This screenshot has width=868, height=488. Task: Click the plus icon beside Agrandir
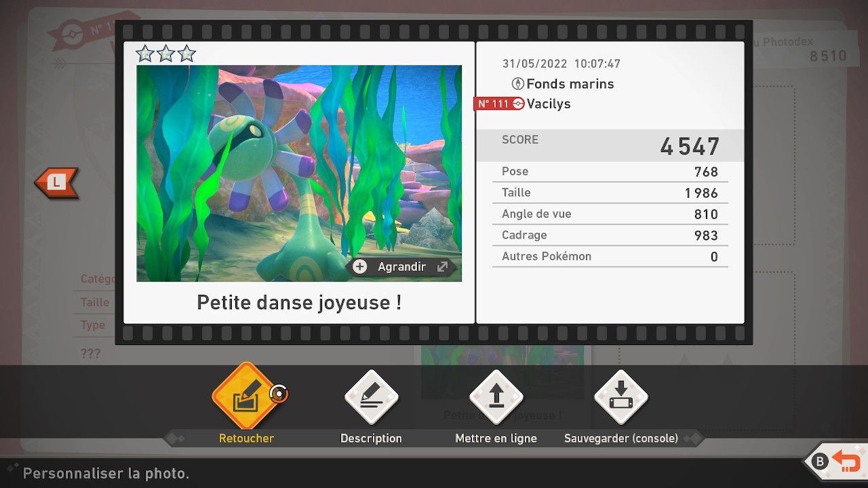[x=360, y=267]
